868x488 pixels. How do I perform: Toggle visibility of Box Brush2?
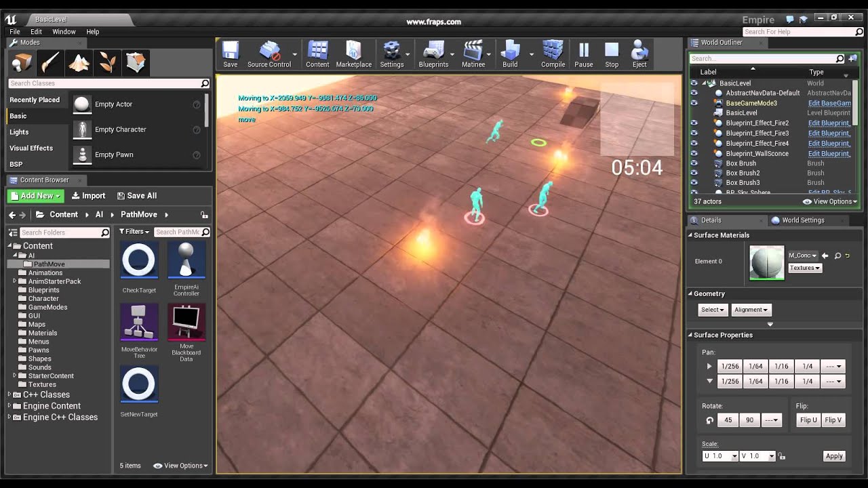pyautogui.click(x=694, y=173)
